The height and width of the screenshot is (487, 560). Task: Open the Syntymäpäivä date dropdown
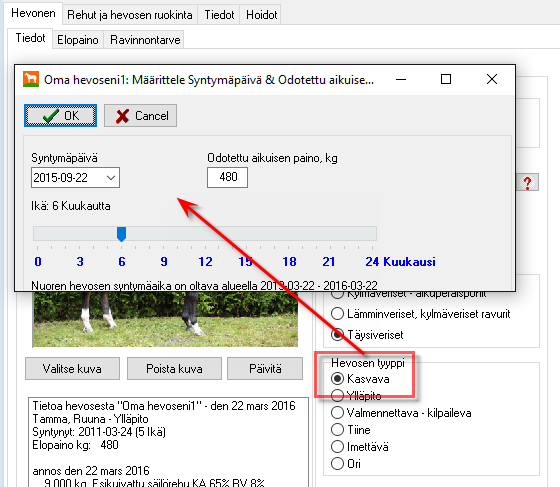(111, 177)
